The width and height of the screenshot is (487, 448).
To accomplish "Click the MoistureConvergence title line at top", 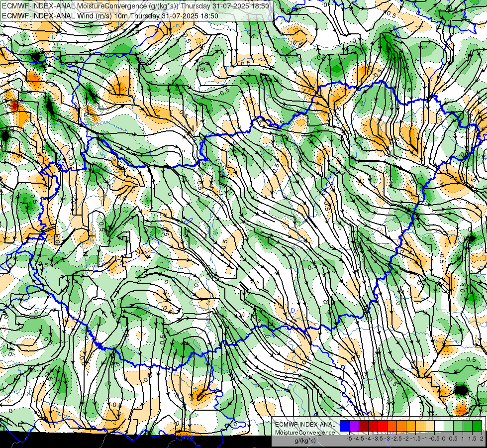I will (x=136, y=6).
